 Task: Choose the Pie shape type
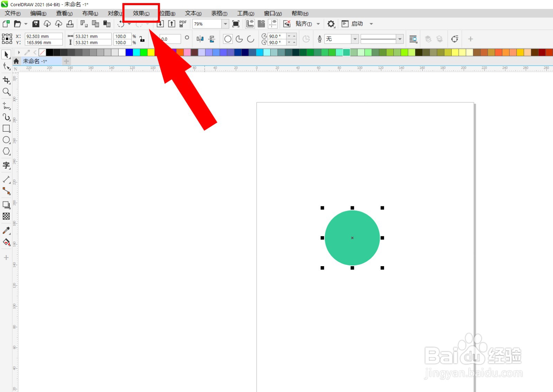coord(239,39)
